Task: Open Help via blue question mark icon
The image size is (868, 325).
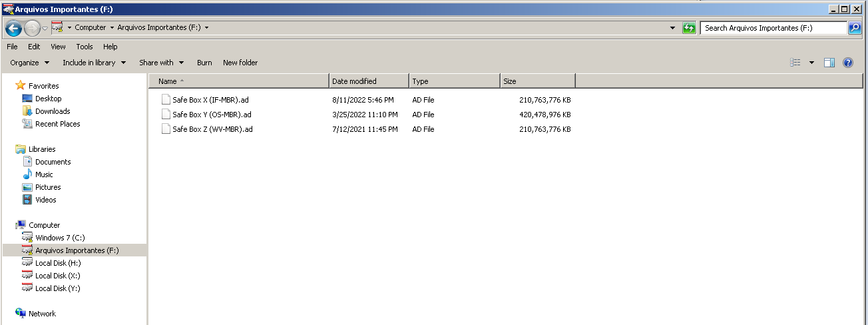Action: point(847,63)
